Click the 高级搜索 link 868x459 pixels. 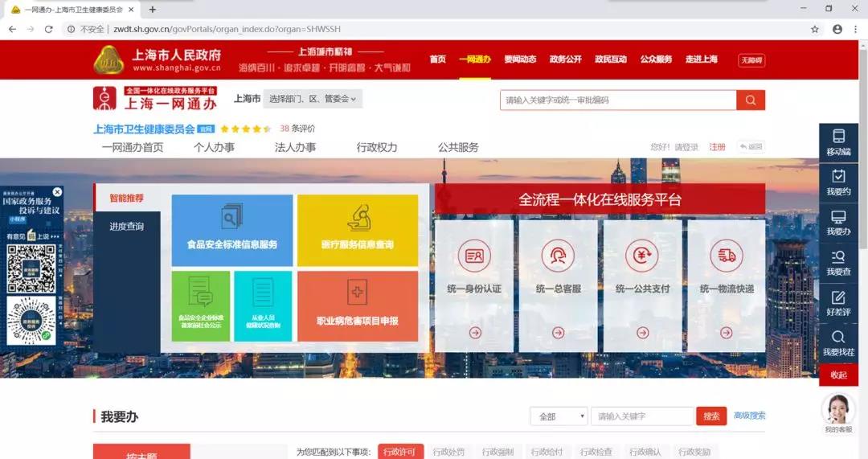click(x=750, y=416)
